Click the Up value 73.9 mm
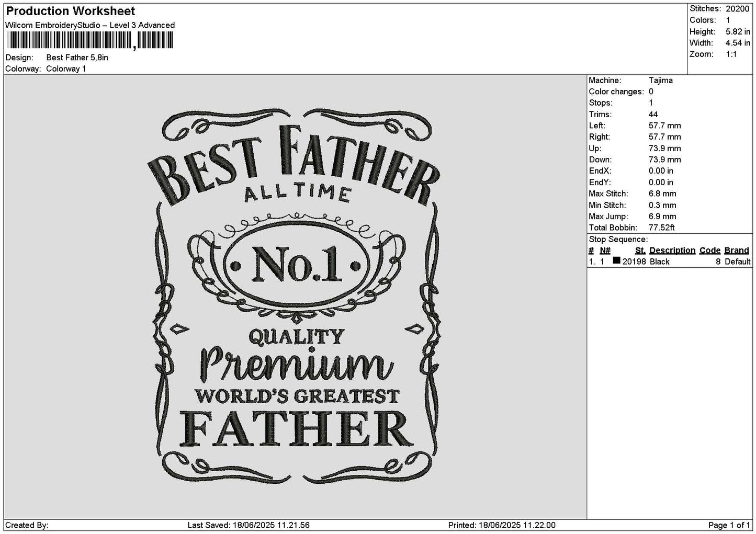756x534 pixels. click(664, 149)
